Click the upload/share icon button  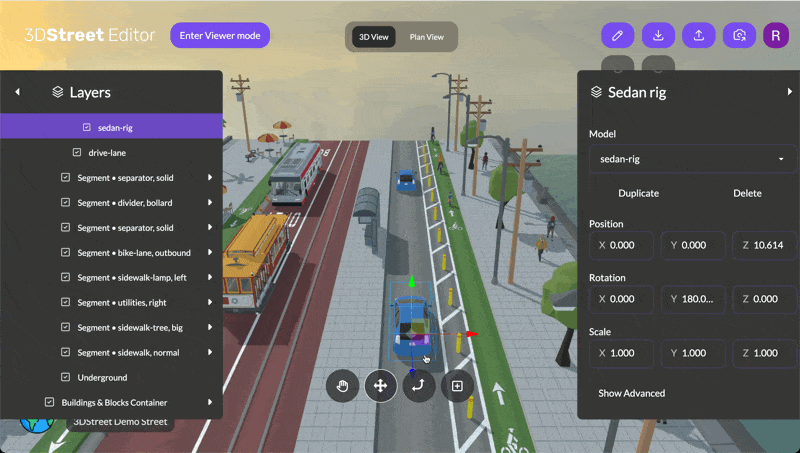(699, 35)
